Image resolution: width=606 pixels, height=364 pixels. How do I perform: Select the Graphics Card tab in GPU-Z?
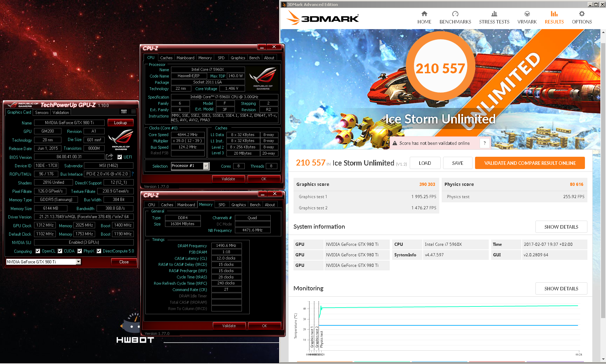click(19, 112)
